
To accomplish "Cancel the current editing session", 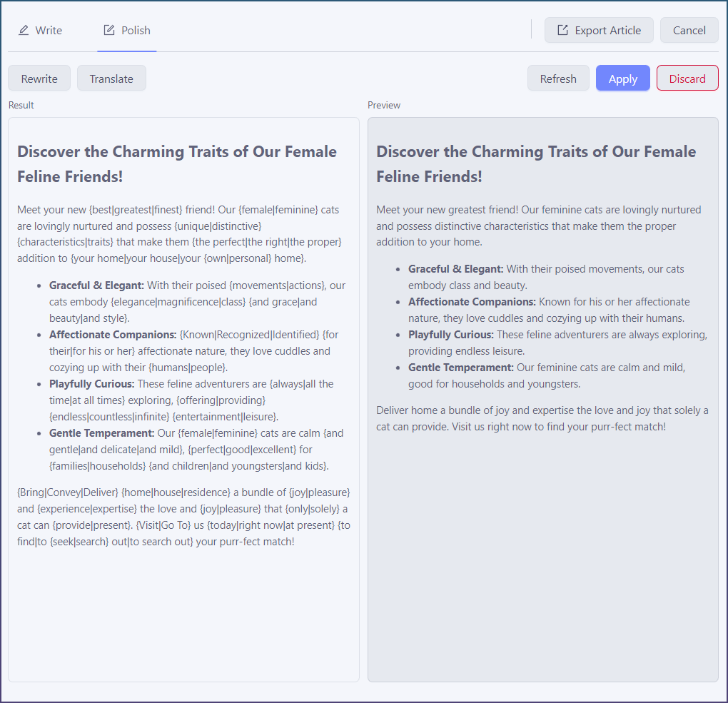I will (x=689, y=30).
